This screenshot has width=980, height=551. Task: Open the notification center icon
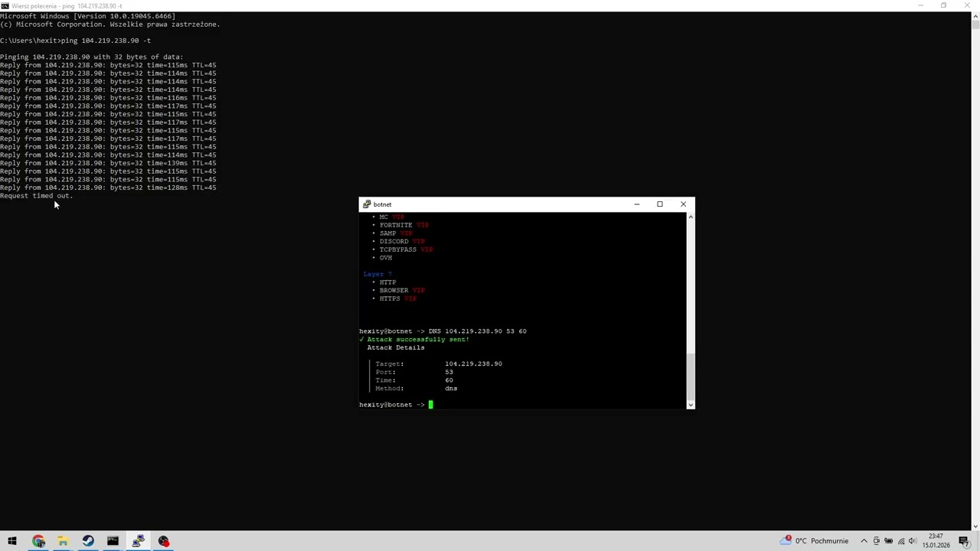tap(964, 541)
